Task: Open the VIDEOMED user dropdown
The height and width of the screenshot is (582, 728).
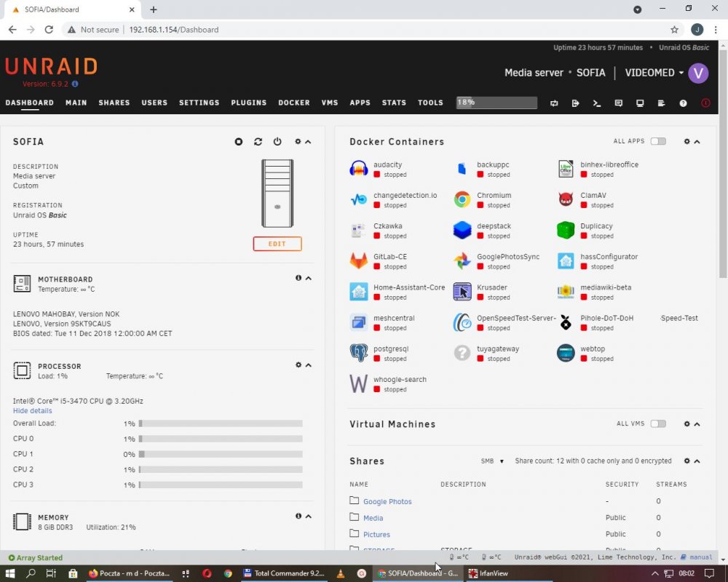Action: (654, 73)
